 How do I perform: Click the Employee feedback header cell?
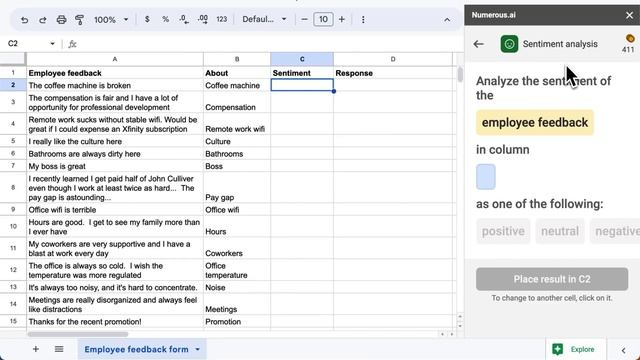tap(115, 73)
